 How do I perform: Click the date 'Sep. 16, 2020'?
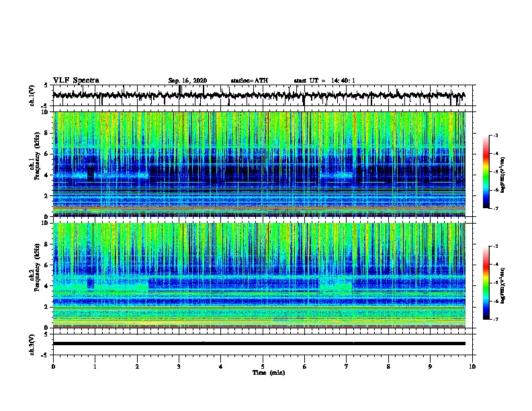(x=187, y=81)
